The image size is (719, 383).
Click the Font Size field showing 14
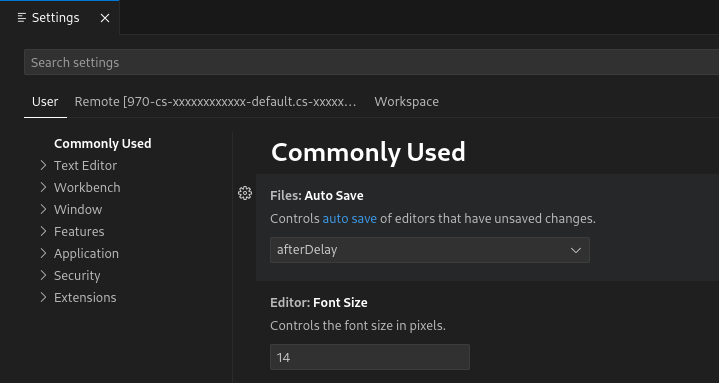pos(370,357)
